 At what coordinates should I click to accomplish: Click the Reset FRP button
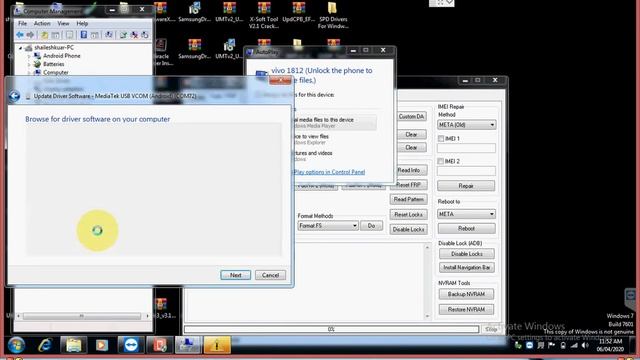point(409,185)
